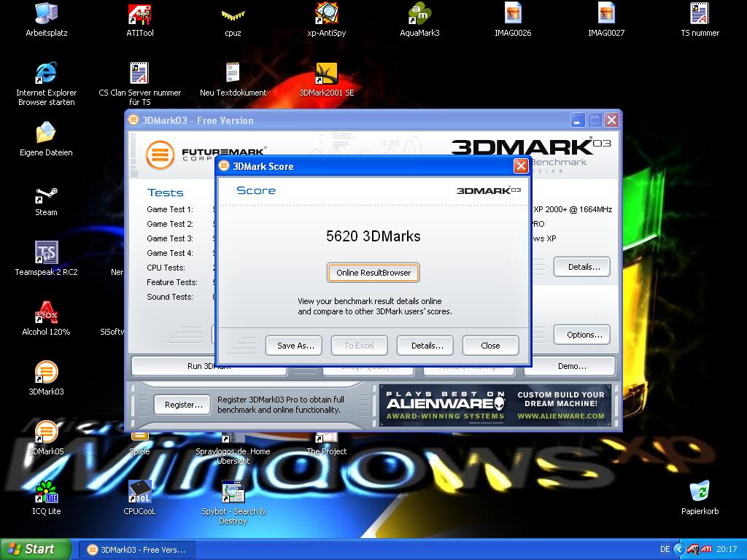Click the taskbar clock showing 20:17
The height and width of the screenshot is (560, 747).
(x=727, y=550)
